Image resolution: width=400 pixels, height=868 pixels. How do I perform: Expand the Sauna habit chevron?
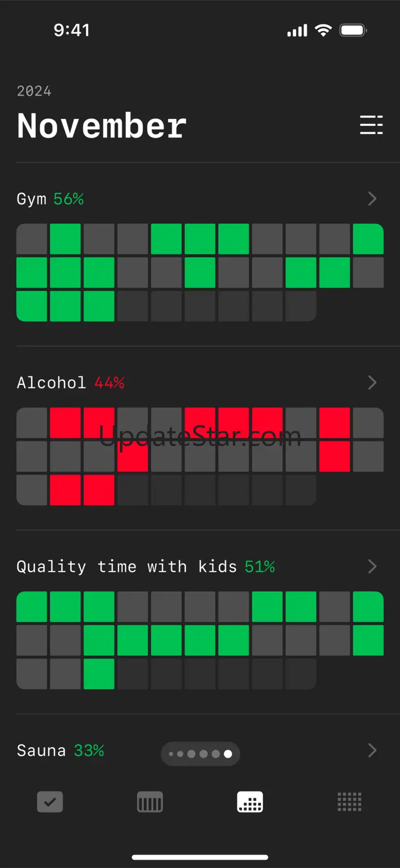(x=372, y=750)
